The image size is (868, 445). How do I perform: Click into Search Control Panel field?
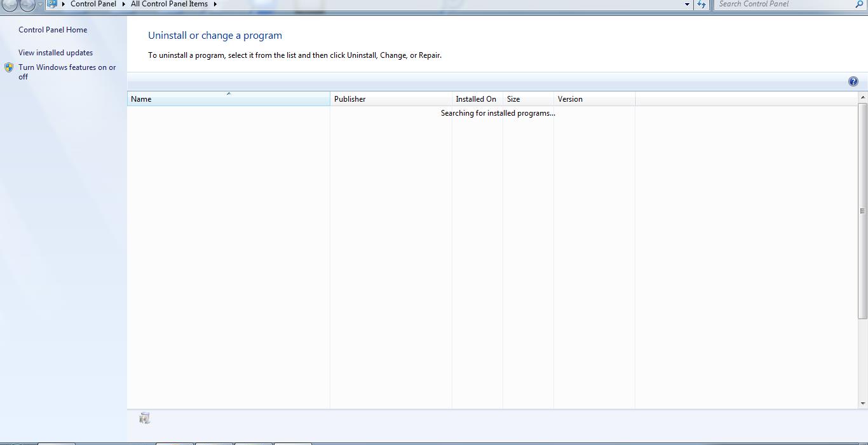tap(782, 4)
